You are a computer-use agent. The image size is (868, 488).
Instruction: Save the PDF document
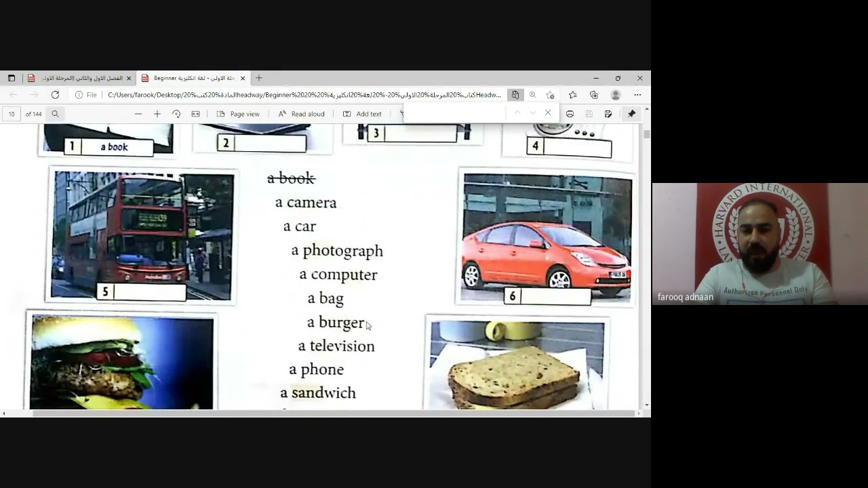pyautogui.click(x=589, y=114)
